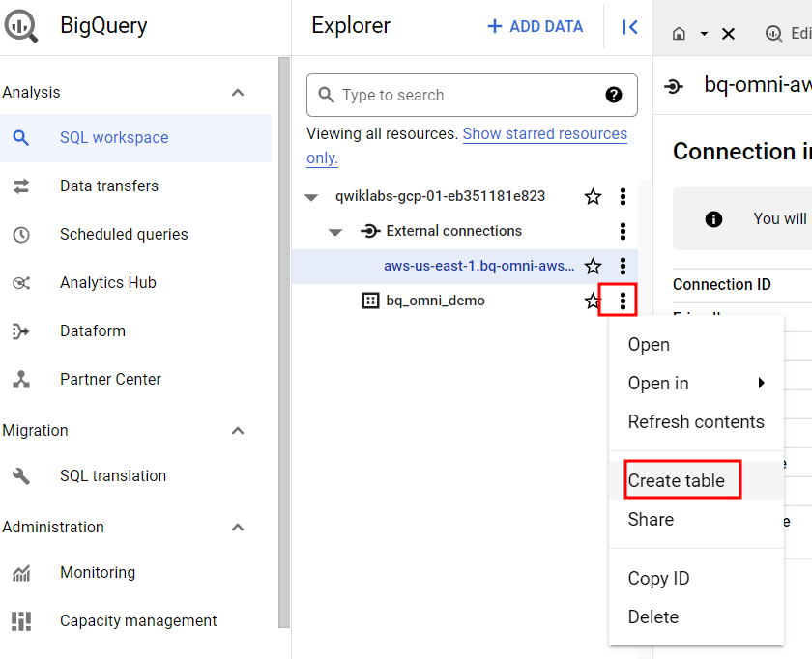Image resolution: width=812 pixels, height=659 pixels.
Task: Open actions menu for bq_omni_demo
Action: [623, 301]
